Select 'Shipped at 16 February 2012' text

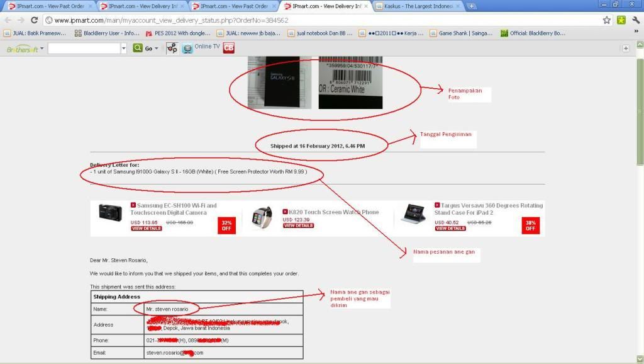(318, 146)
